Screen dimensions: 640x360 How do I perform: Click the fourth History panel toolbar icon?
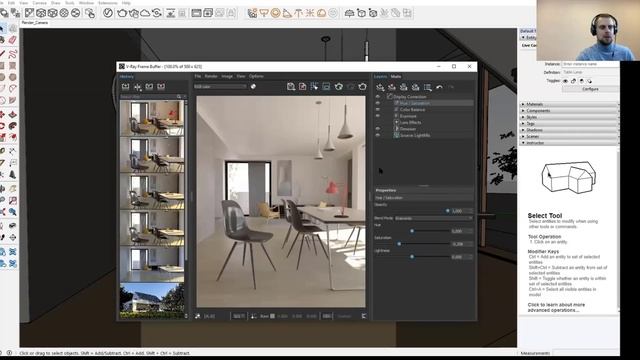(161, 87)
